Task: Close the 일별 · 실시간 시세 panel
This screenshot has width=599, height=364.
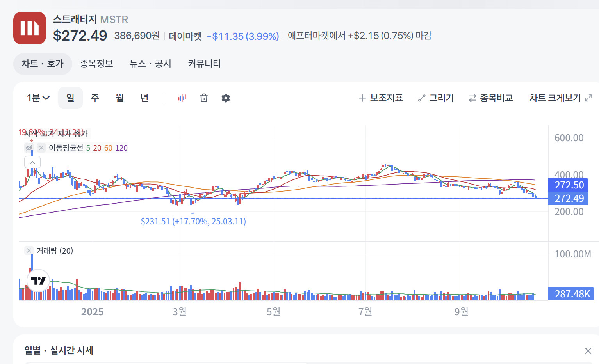Action: (588, 351)
